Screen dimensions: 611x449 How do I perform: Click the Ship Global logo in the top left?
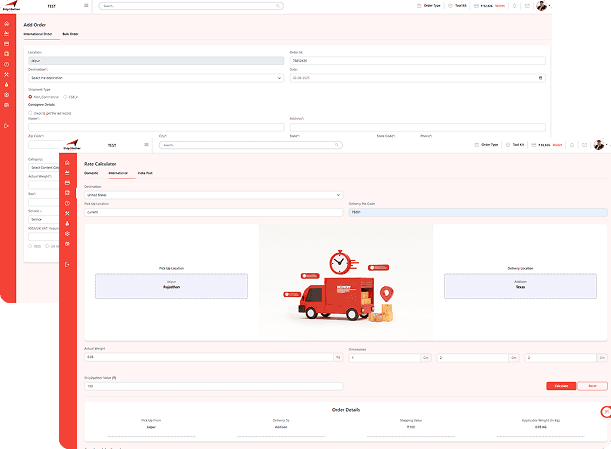pos(8,6)
